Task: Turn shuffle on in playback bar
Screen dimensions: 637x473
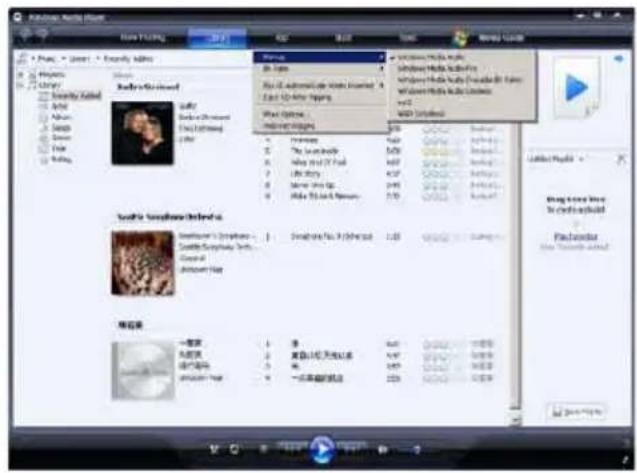Action: (214, 449)
